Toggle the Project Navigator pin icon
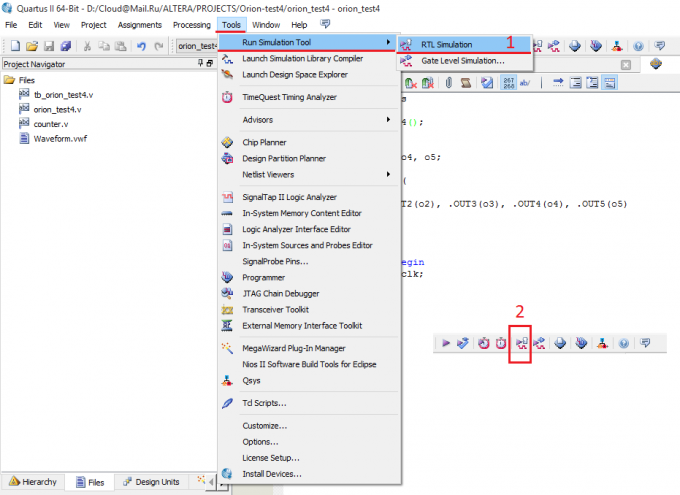Image resolution: width=680 pixels, height=495 pixels. (200, 63)
